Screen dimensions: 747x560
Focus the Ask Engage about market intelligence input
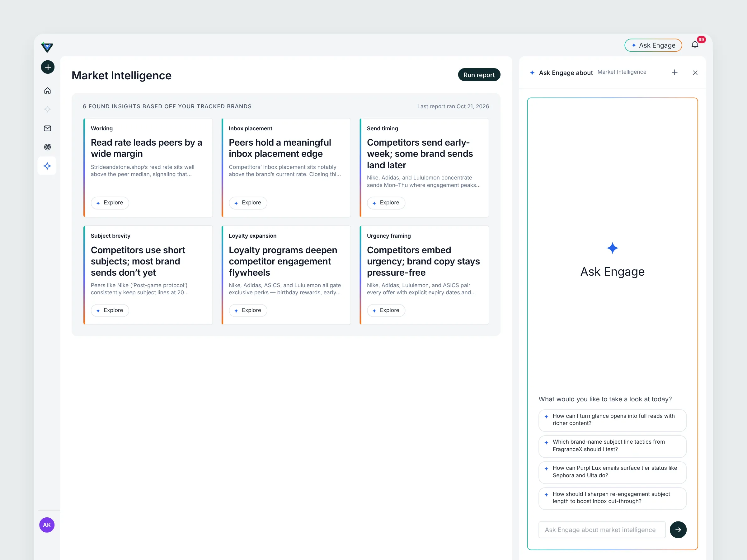pyautogui.click(x=602, y=530)
